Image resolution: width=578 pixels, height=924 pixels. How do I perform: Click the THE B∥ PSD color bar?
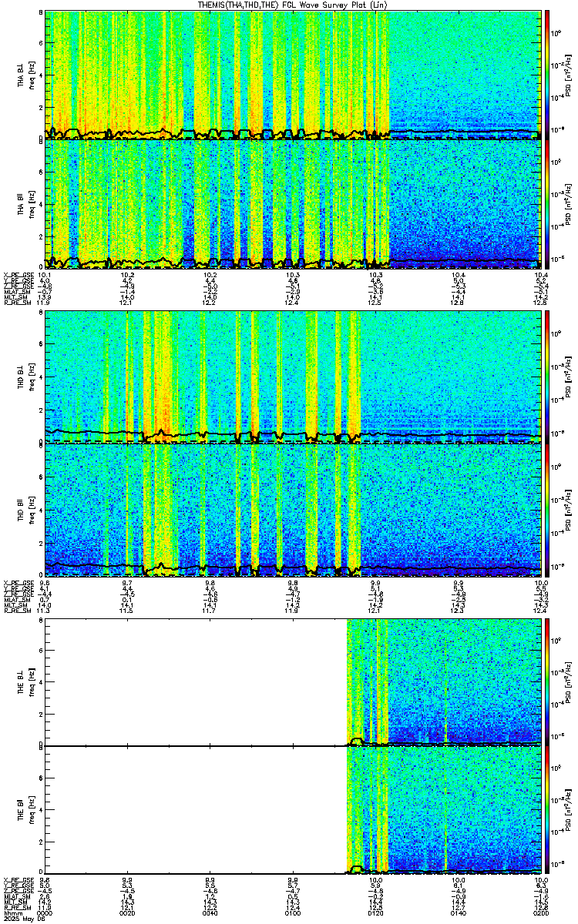coord(548,810)
